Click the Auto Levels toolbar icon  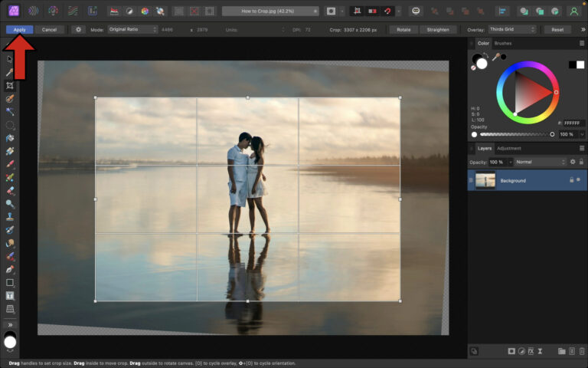point(114,11)
